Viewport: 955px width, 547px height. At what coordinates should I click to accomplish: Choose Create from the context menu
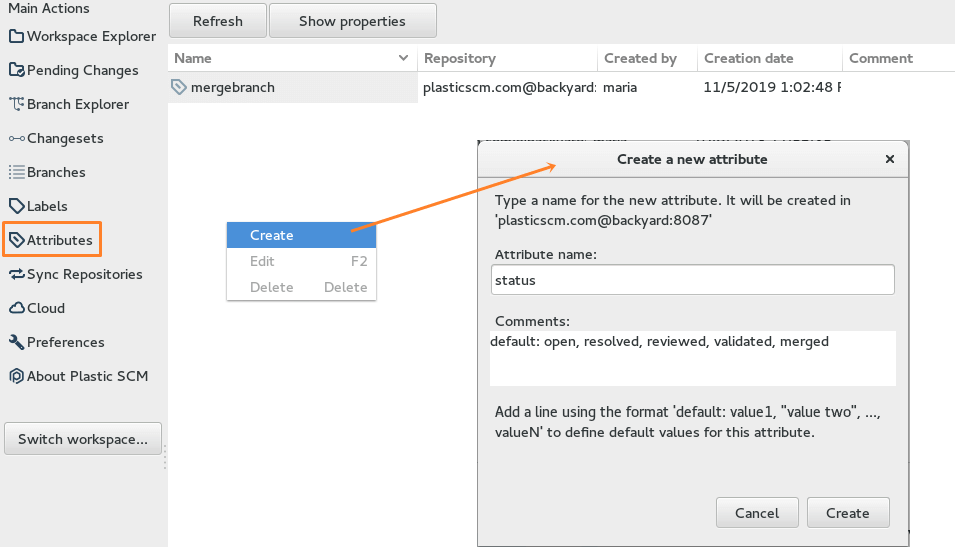pos(301,235)
